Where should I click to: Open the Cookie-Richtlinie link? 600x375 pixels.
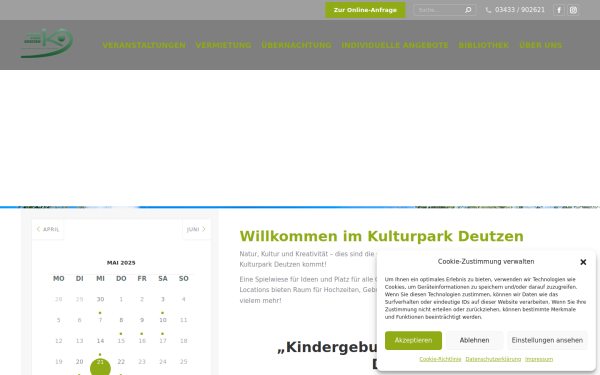[440, 359]
